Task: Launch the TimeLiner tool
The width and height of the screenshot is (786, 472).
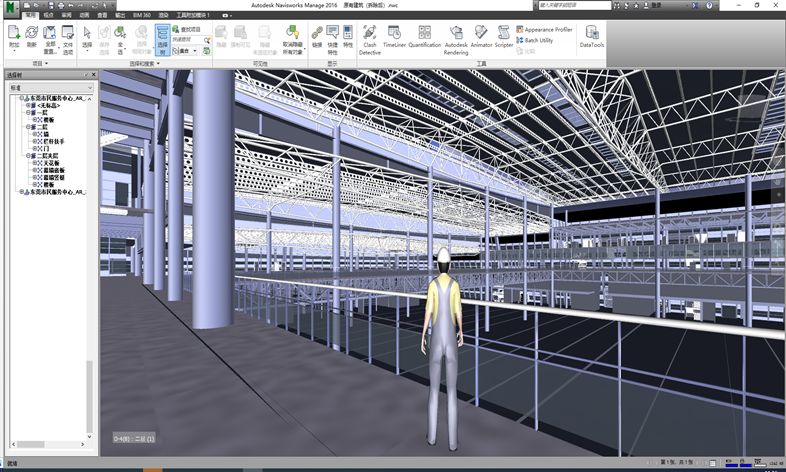Action: click(x=394, y=38)
